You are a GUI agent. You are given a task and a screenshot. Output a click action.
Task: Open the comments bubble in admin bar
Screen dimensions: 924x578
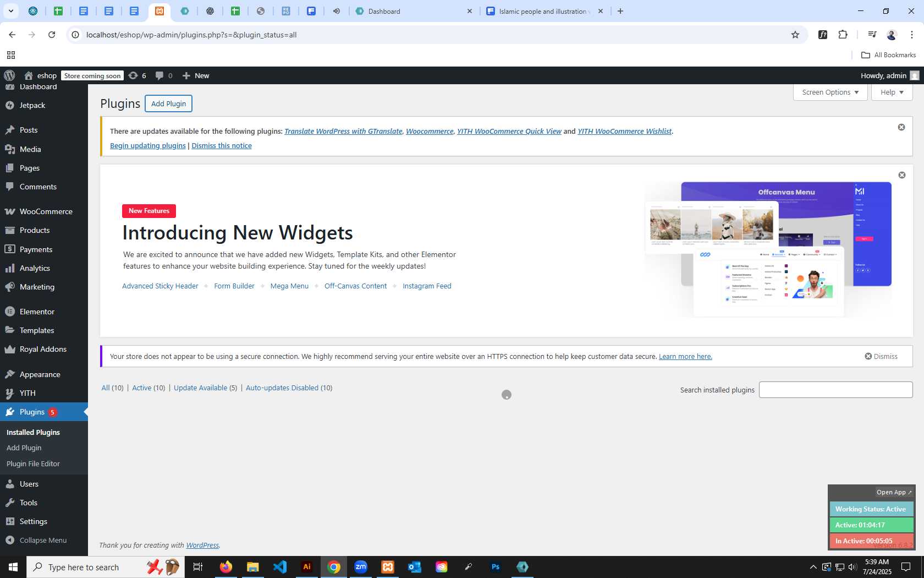(164, 75)
